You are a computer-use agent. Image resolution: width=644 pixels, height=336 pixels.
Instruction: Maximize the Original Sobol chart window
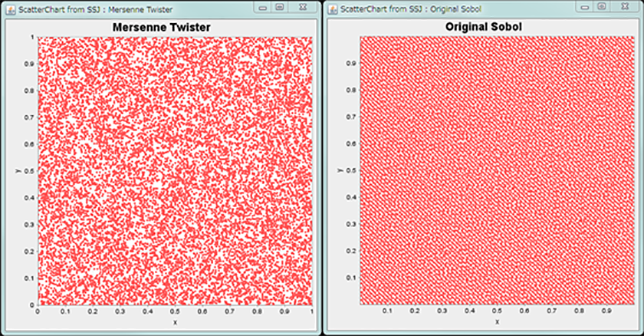[603, 7]
